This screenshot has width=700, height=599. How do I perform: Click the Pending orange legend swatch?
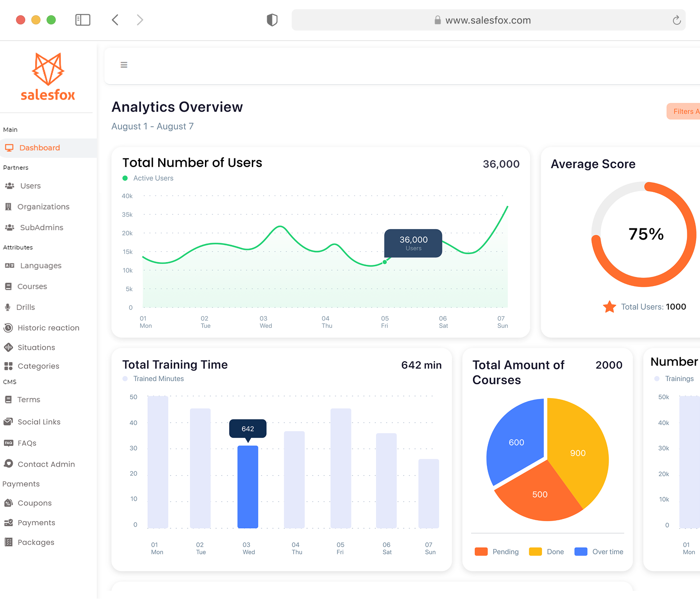(481, 552)
